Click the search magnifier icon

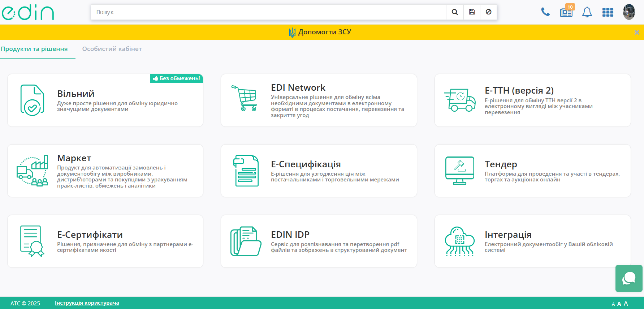455,12
